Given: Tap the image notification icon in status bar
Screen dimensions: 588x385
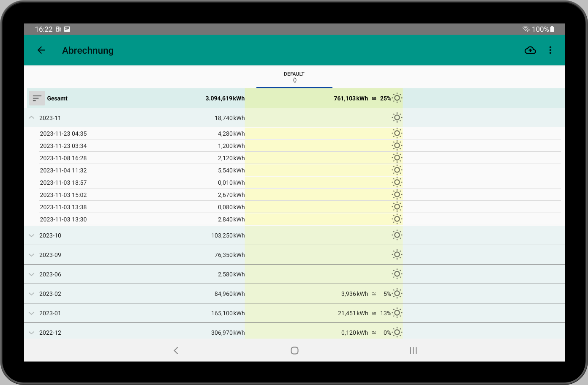Looking at the screenshot, I should (67, 29).
